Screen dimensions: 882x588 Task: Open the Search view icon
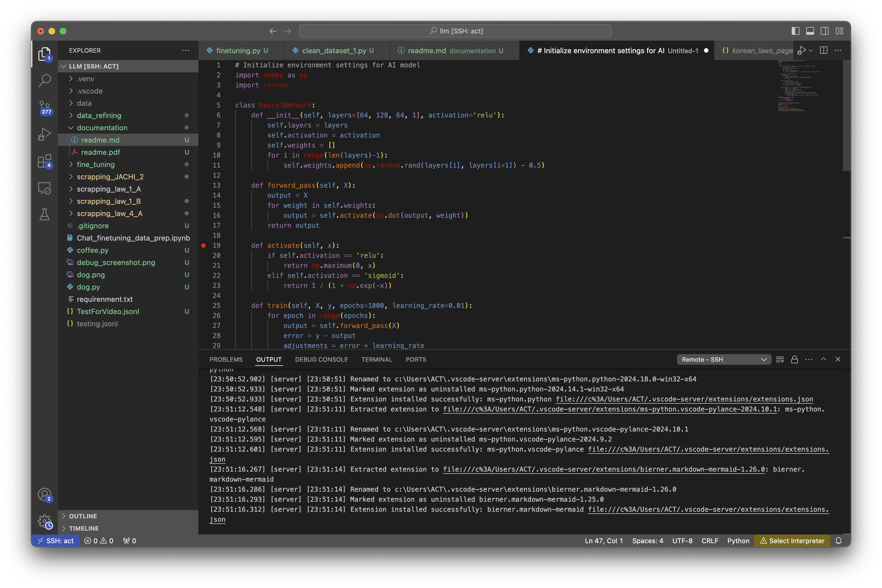tap(45, 80)
